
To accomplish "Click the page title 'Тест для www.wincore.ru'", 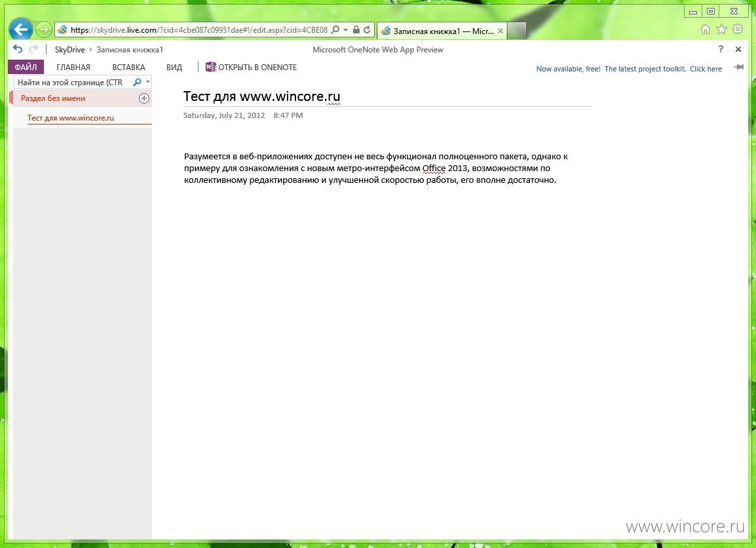I will 262,96.
